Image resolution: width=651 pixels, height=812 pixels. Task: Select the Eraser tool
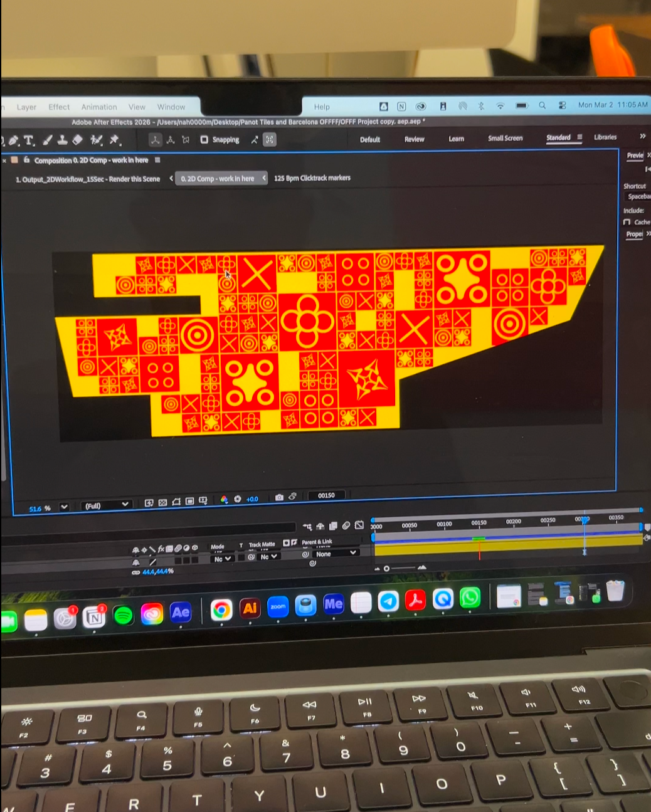[x=78, y=140]
